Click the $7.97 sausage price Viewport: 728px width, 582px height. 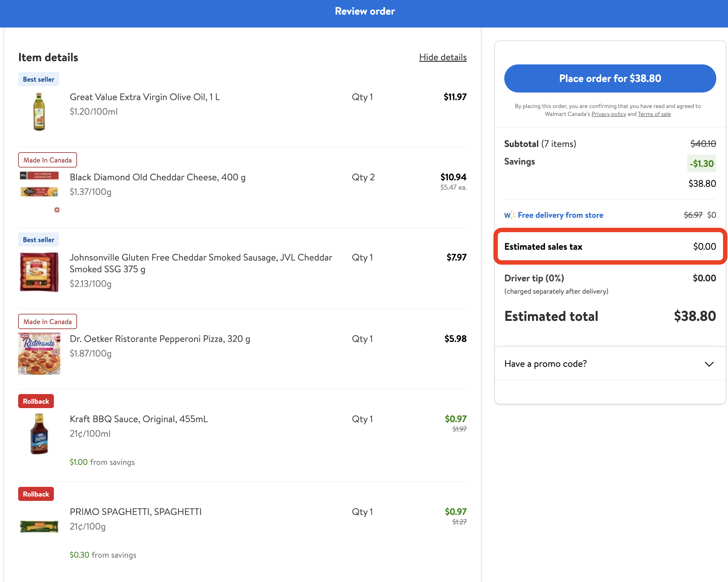tap(456, 257)
